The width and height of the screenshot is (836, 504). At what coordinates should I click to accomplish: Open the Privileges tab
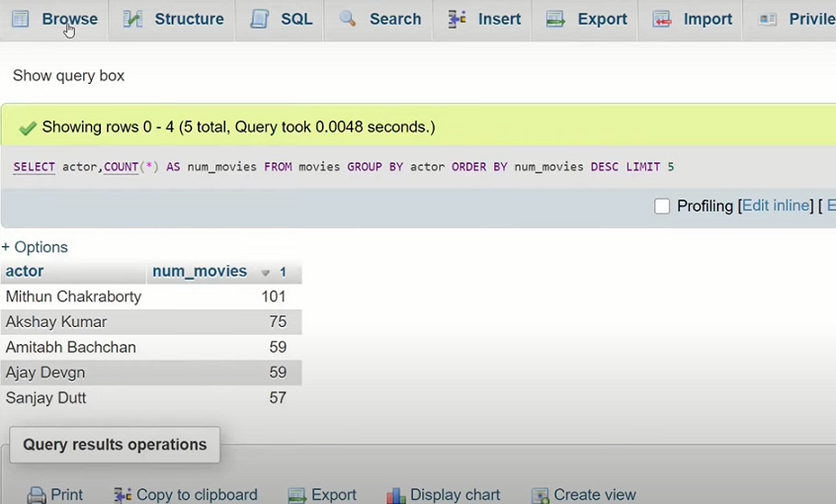[x=791, y=19]
